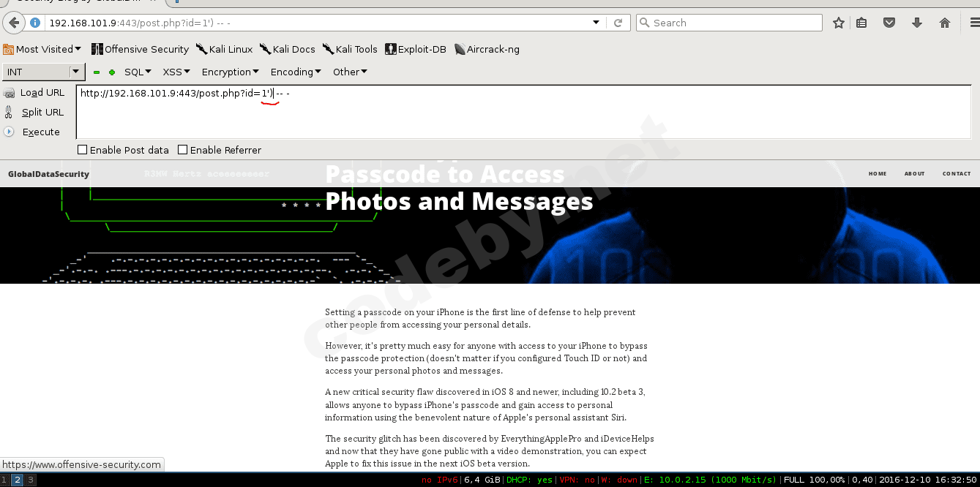The width and height of the screenshot is (980, 487).
Task: Click the browser Back arrow button
Action: pos(14,23)
